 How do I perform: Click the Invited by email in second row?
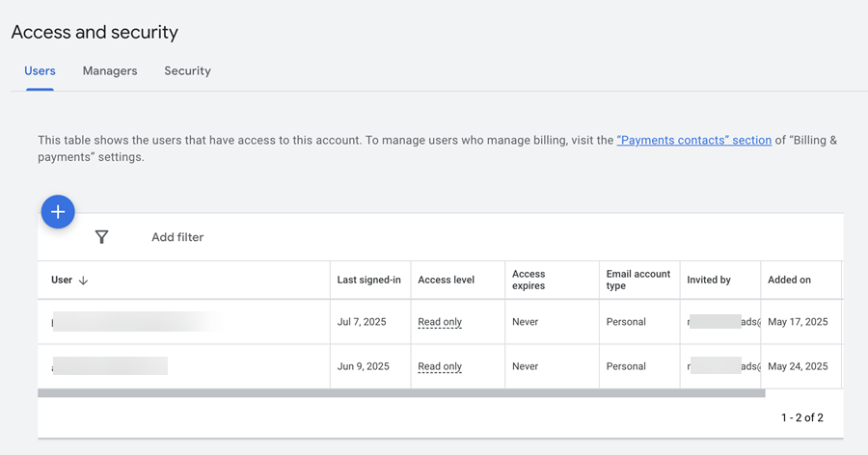coord(723,366)
